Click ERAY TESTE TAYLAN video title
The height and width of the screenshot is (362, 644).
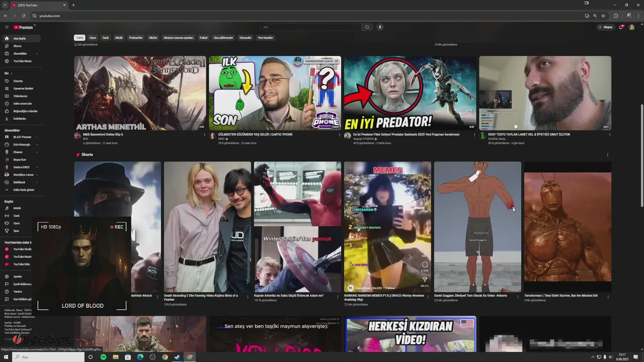coord(529,134)
